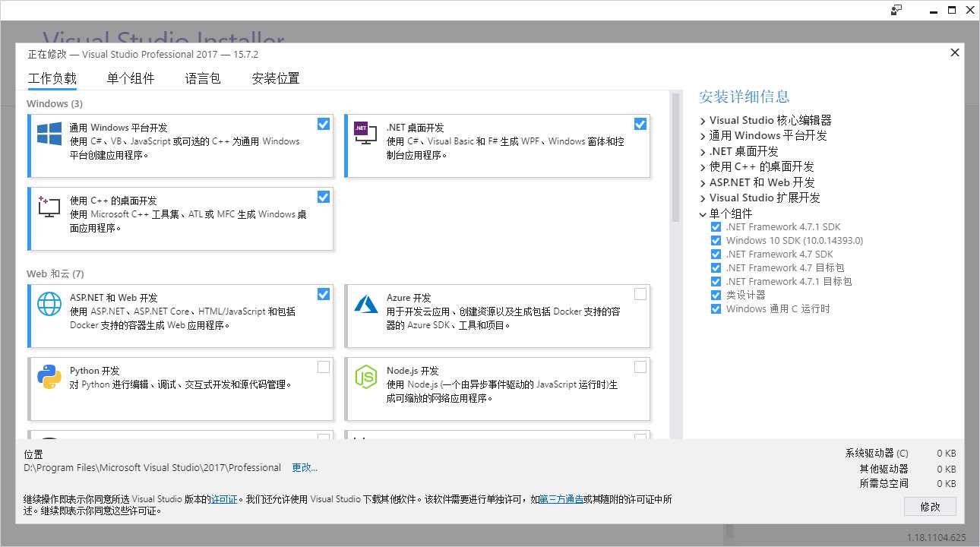Uncheck Windows 10 SDK (10.0.14393.0) component

click(x=716, y=241)
